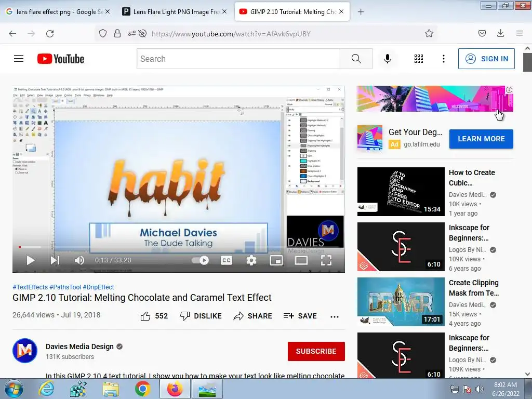532x399 pixels.
Task: Enter full screen mode
Action: [x=326, y=260]
